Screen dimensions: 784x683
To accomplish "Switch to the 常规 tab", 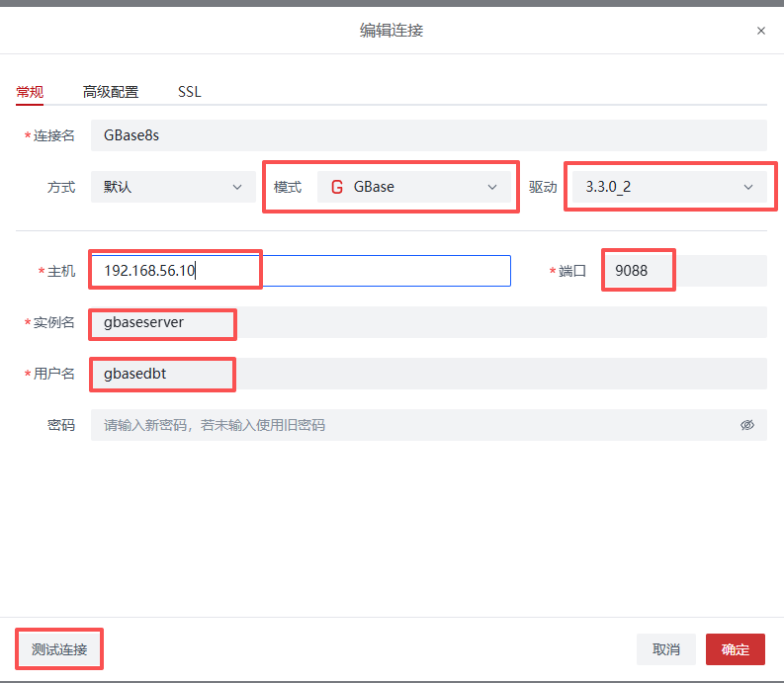I will point(30,92).
